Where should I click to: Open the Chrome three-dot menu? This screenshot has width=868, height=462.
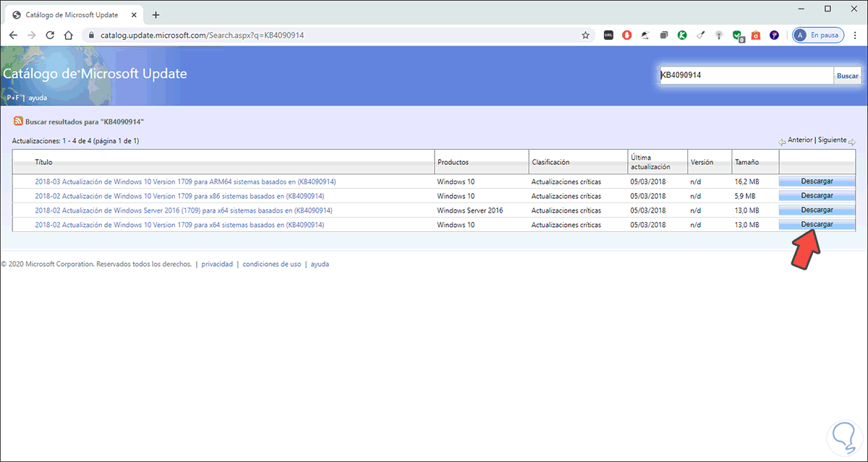pos(855,35)
